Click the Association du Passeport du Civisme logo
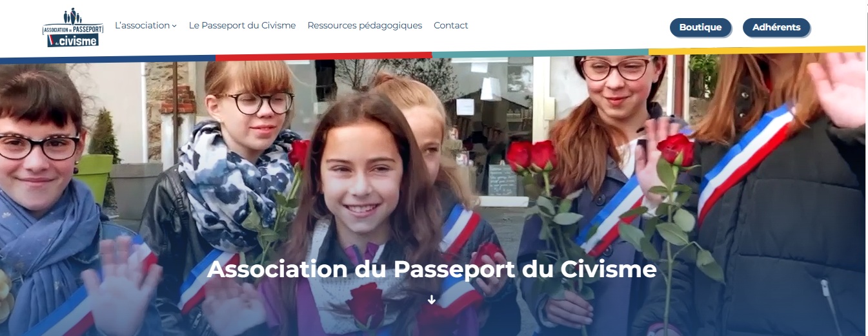Screen dimensions: 868x336 pos(73,27)
